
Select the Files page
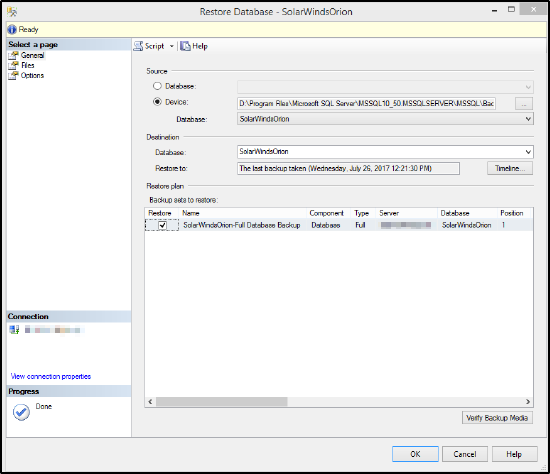(x=27, y=65)
